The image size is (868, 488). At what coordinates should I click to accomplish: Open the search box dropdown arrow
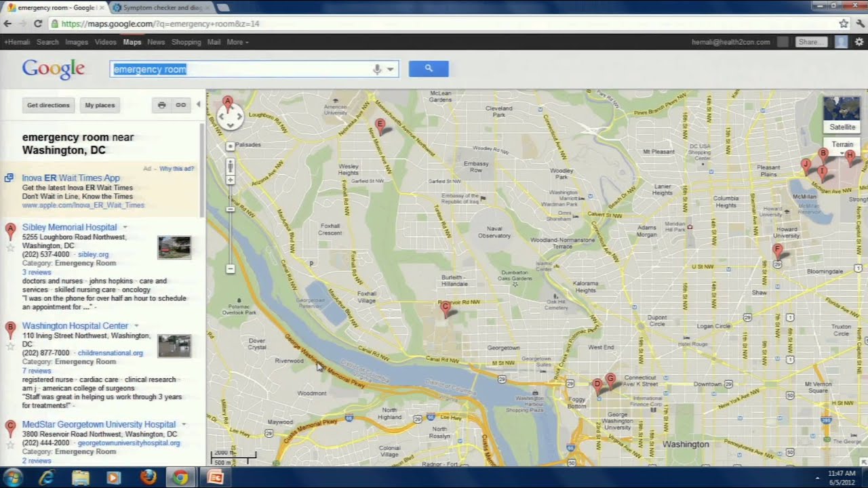tap(391, 69)
